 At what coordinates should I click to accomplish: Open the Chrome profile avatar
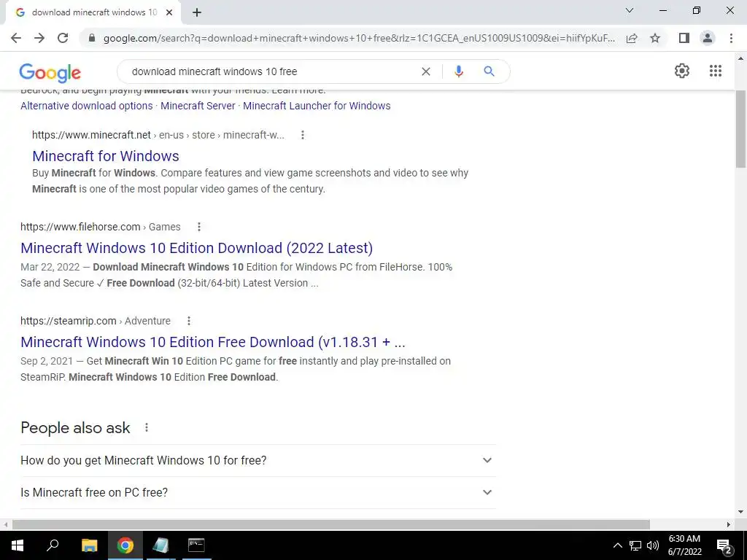tap(708, 38)
